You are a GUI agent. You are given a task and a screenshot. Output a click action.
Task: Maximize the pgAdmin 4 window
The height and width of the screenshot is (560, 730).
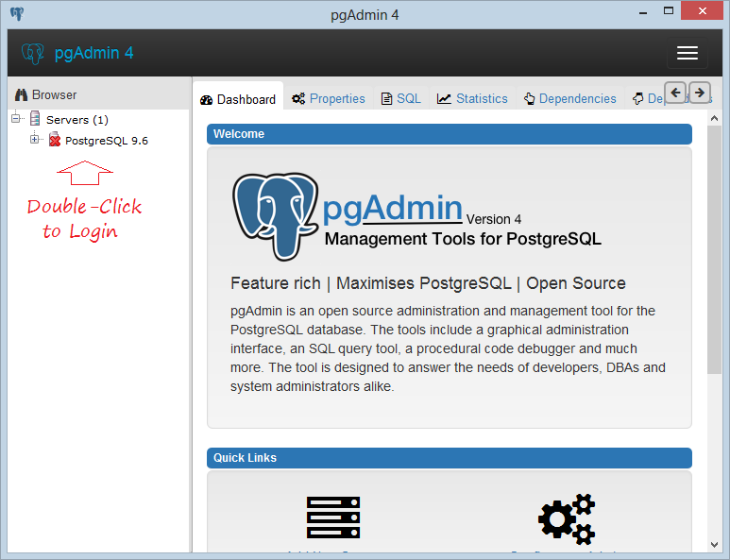tap(669, 11)
